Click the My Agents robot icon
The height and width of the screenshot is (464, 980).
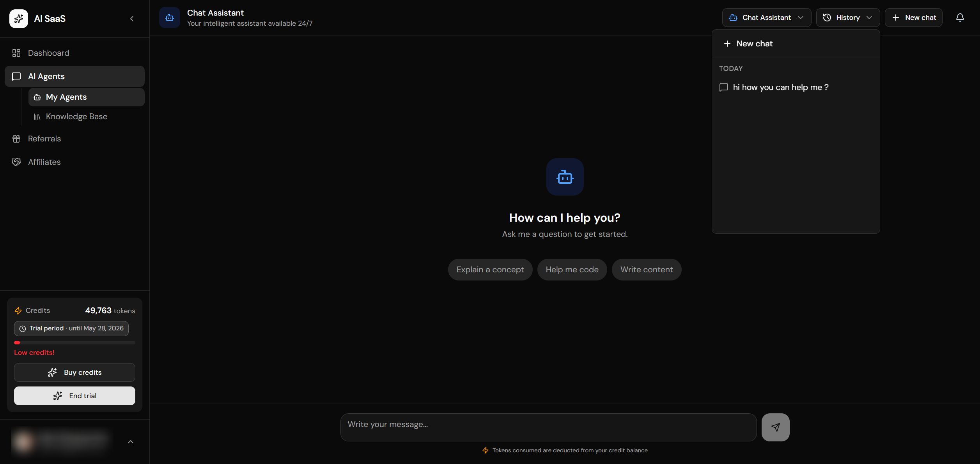(37, 97)
